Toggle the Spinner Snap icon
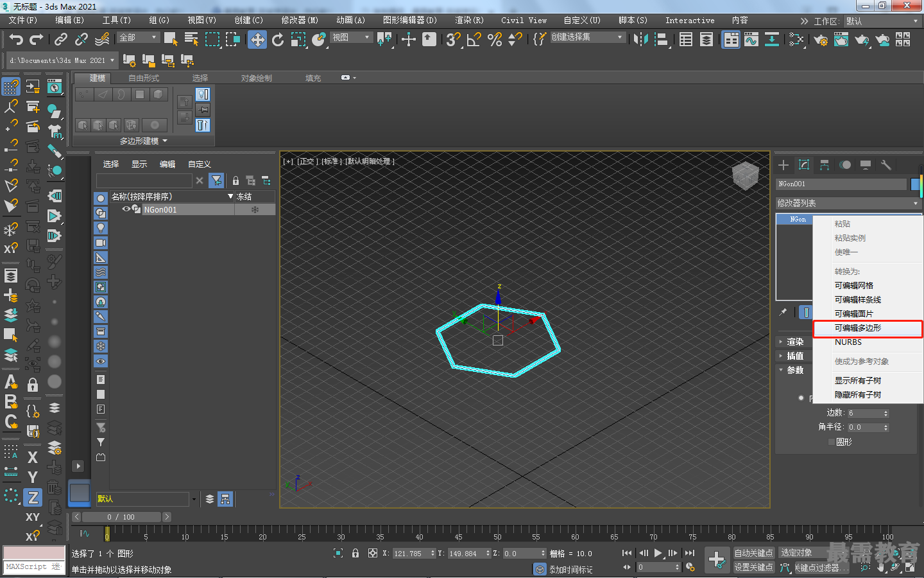 (x=515, y=40)
